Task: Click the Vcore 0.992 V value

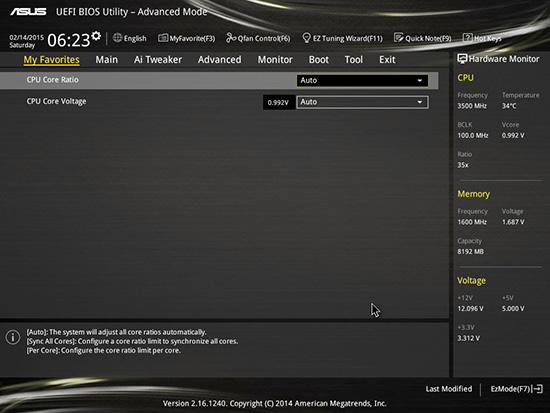Action: [x=513, y=135]
